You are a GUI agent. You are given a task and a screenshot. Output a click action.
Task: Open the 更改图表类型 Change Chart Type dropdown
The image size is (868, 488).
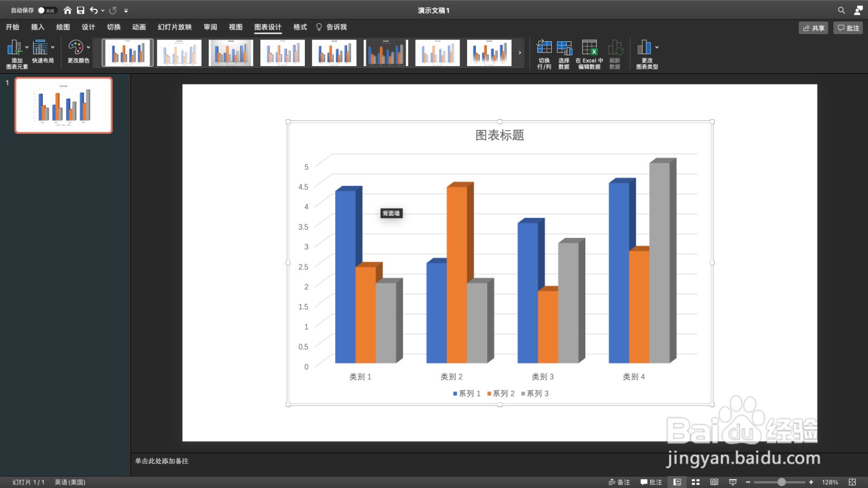pyautogui.click(x=647, y=54)
